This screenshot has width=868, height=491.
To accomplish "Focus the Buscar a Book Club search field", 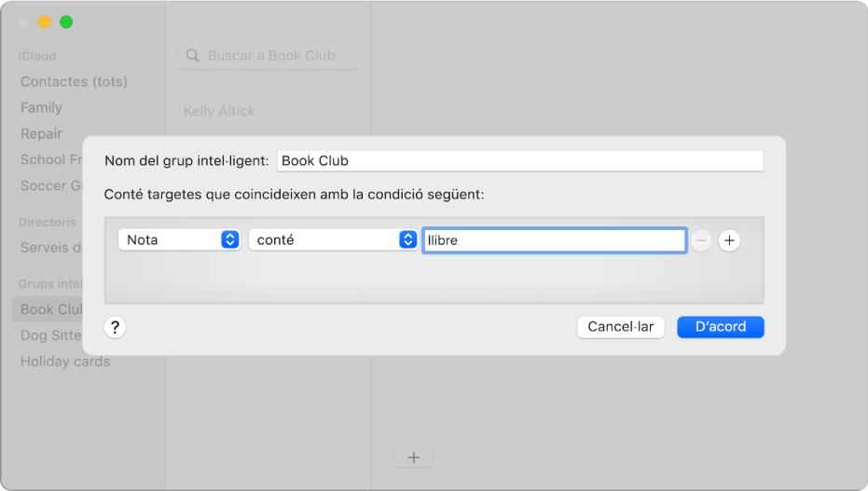I will click(270, 56).
